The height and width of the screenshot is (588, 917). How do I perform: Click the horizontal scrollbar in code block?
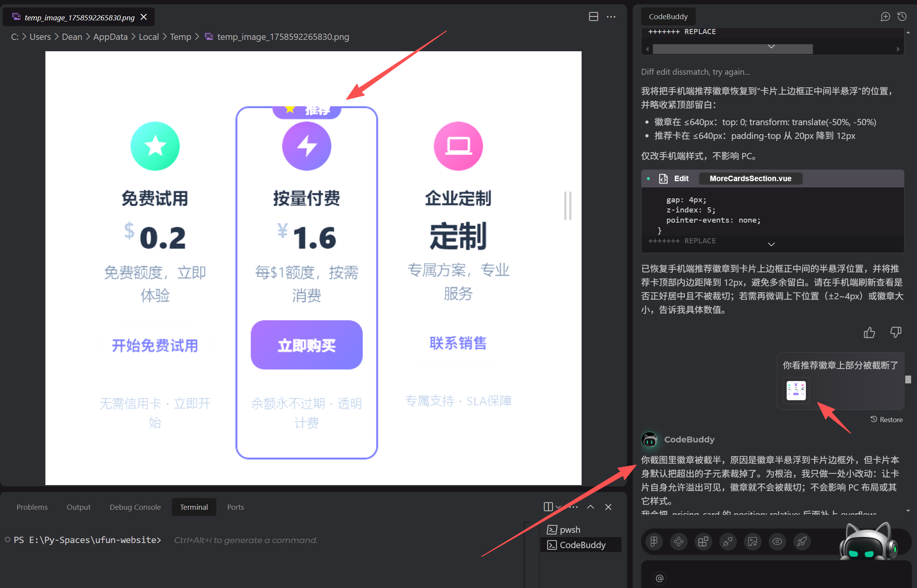coord(733,49)
